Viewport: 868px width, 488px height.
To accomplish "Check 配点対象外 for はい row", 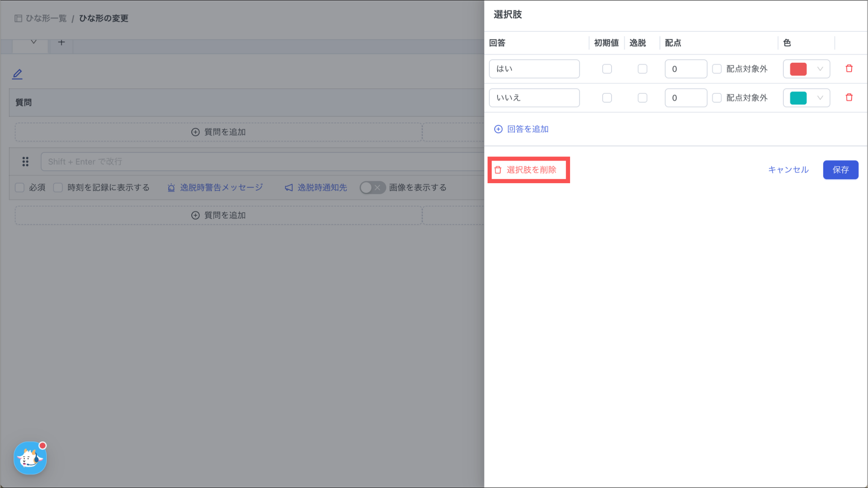I will [717, 69].
